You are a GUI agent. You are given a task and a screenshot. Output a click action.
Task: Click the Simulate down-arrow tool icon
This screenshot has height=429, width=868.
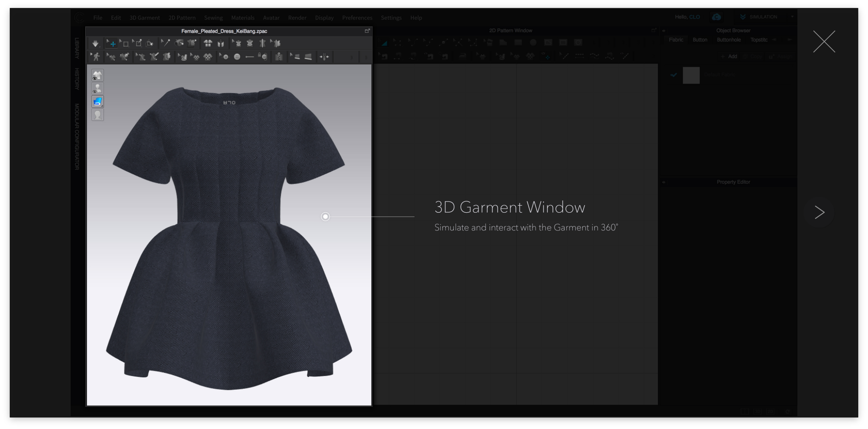[95, 43]
